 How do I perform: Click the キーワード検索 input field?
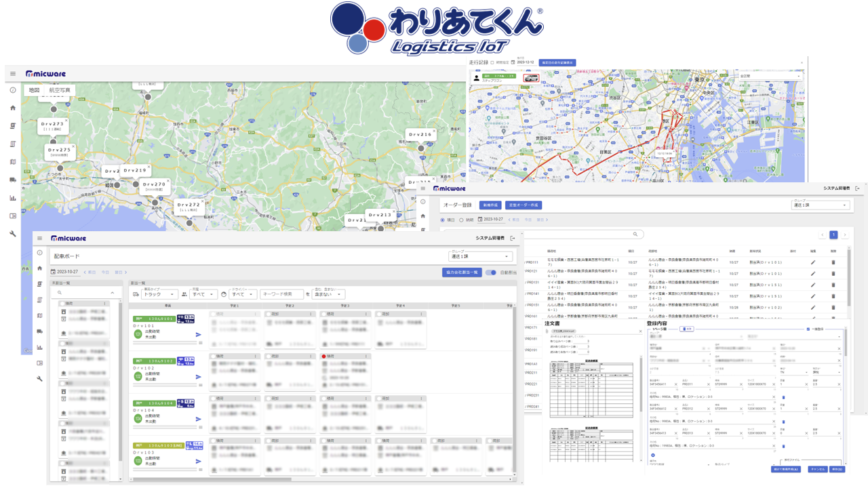click(x=281, y=294)
